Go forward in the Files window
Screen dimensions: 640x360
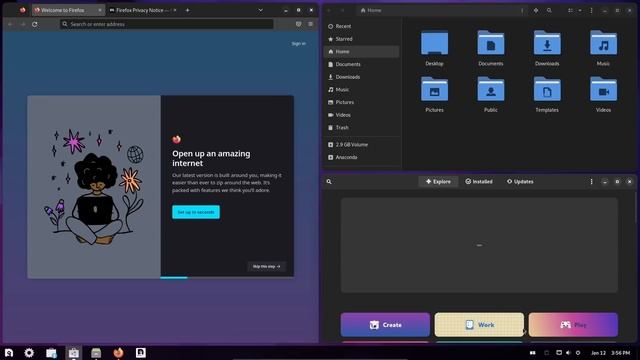click(x=342, y=10)
